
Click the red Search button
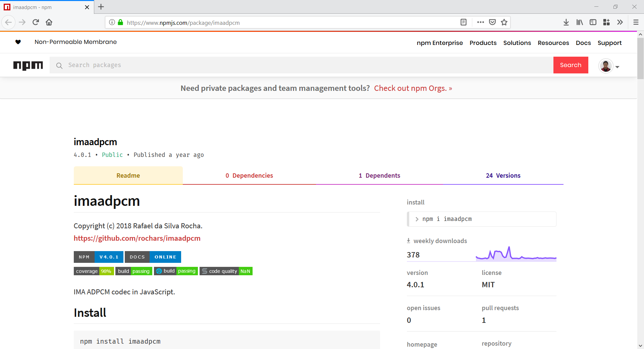click(x=570, y=65)
